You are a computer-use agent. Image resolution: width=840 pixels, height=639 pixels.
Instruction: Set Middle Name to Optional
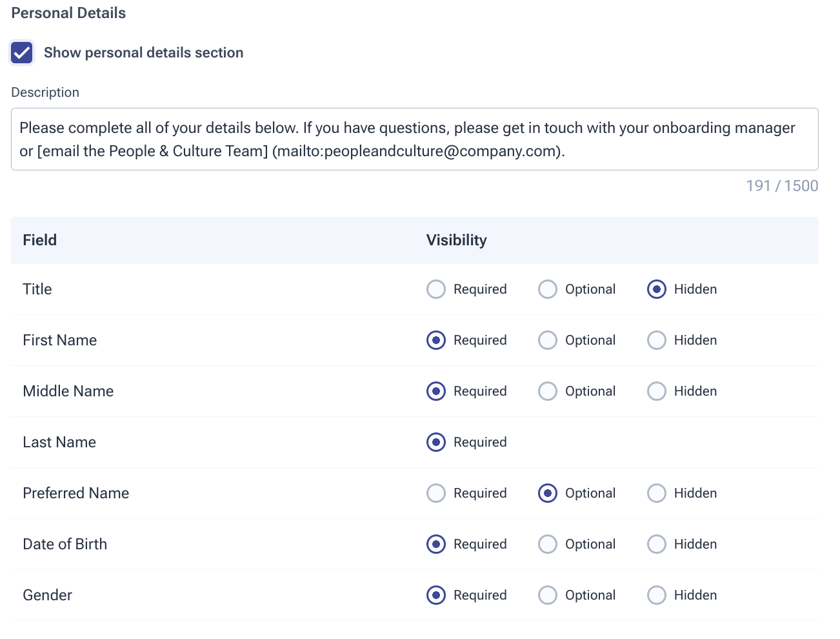[x=548, y=391]
